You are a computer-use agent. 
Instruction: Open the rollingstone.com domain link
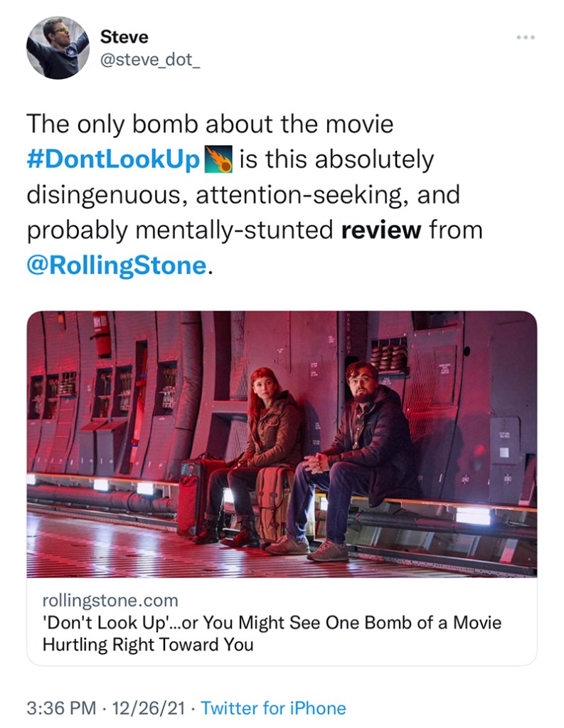click(x=110, y=600)
